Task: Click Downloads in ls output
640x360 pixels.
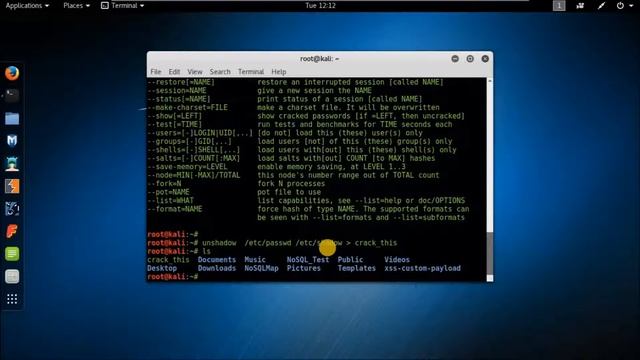Action: click(x=217, y=268)
